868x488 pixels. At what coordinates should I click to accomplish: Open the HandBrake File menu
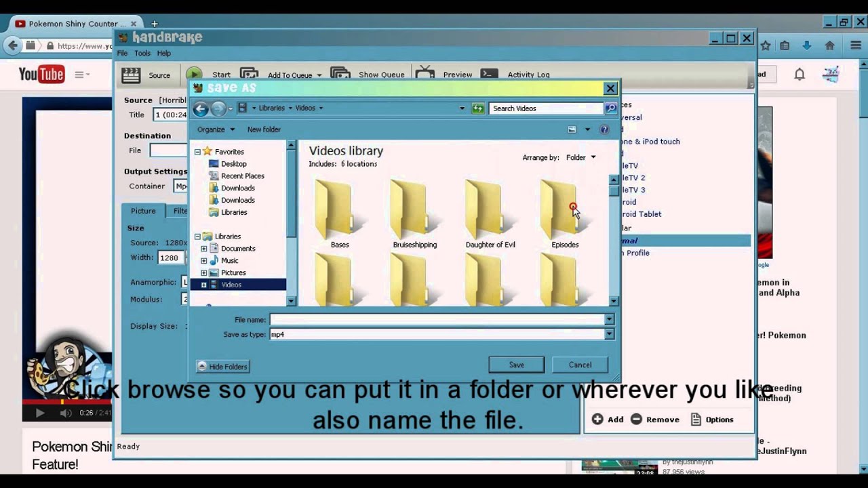click(x=122, y=53)
